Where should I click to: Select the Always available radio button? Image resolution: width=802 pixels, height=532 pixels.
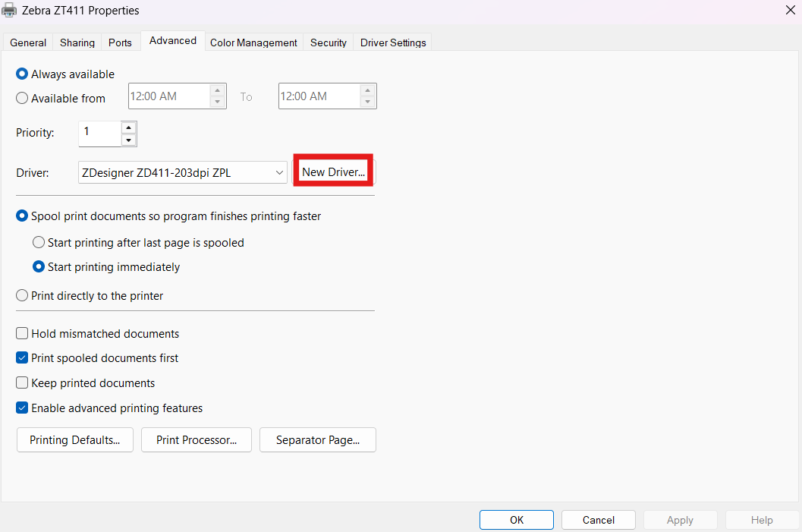[x=21, y=74]
